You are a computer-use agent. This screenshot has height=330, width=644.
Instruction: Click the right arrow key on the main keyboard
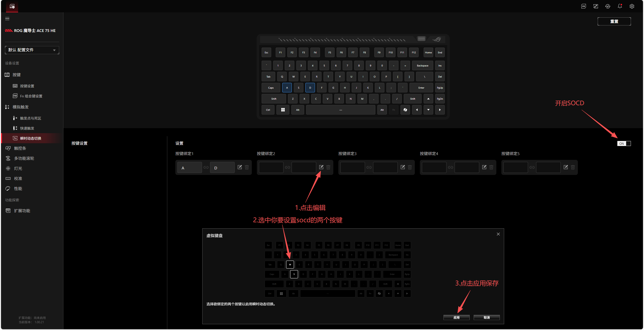pyautogui.click(x=440, y=110)
